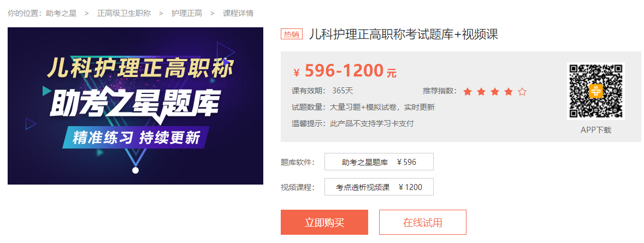The height and width of the screenshot is (243, 644).
Task: Click the 课程详情 breadcrumb item
Action: point(238,14)
